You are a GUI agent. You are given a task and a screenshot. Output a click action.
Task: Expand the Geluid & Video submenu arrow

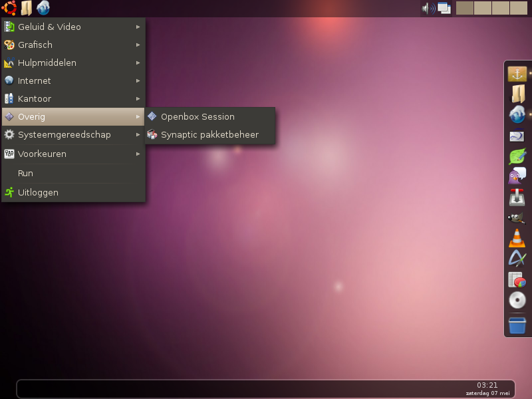tap(138, 27)
